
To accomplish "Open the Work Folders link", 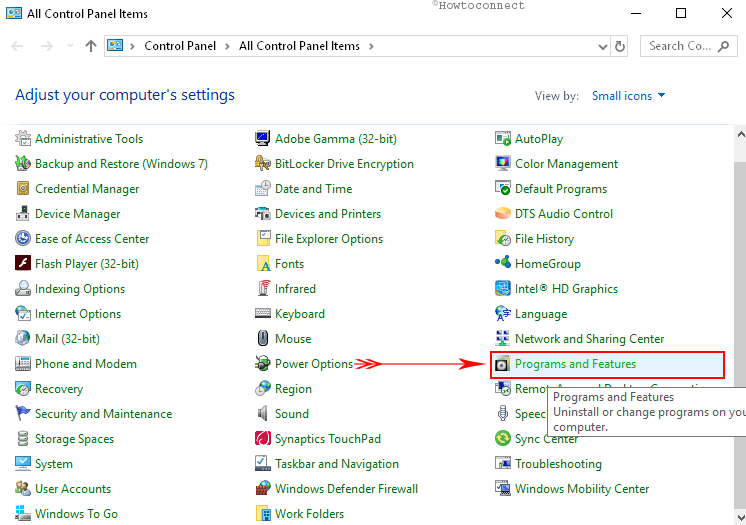I will pyautogui.click(x=309, y=514).
